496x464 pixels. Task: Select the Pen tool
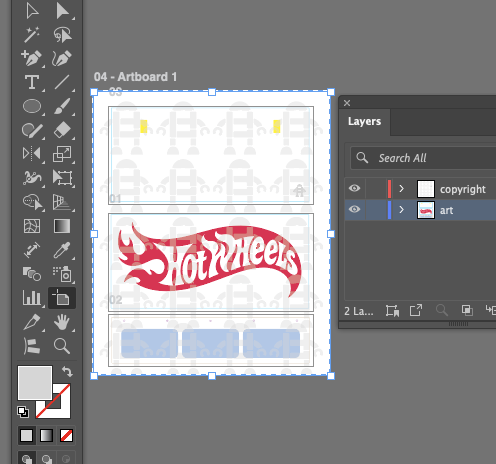[x=31, y=58]
